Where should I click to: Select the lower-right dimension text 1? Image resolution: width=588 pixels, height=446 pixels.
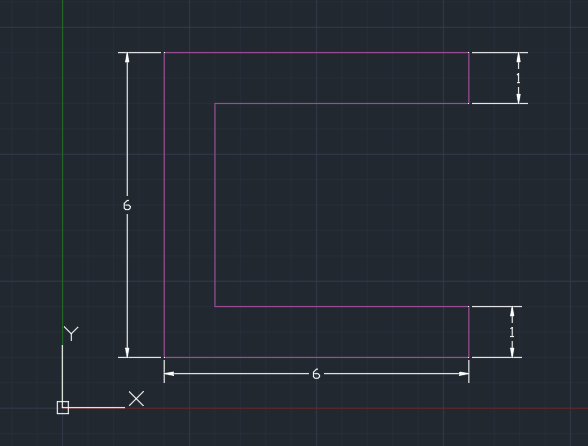click(x=512, y=332)
